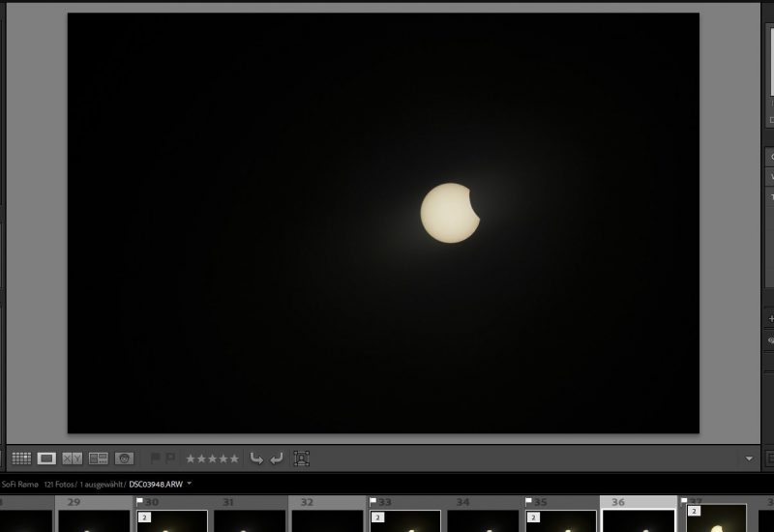Expand the stack badge on thumbnail 35

(533, 517)
